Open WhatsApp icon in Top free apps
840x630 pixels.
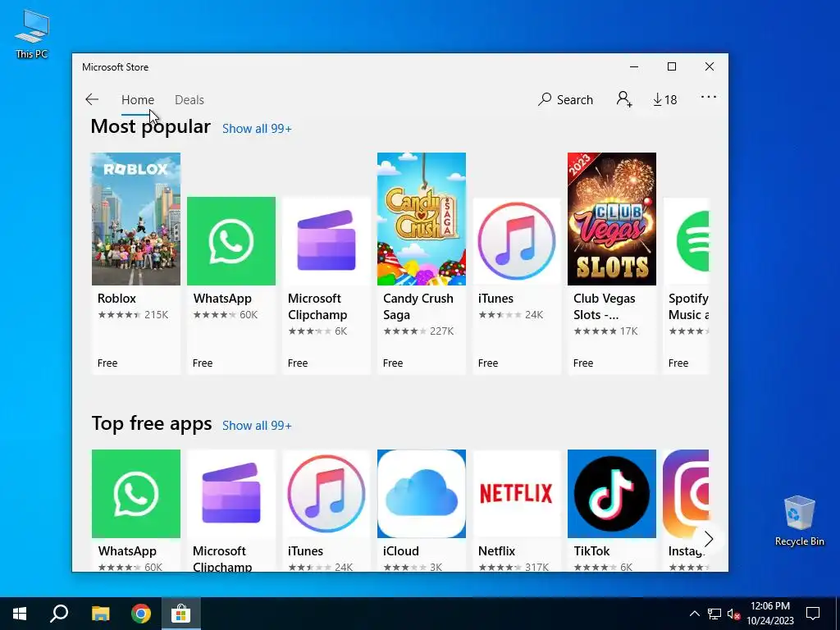point(136,493)
